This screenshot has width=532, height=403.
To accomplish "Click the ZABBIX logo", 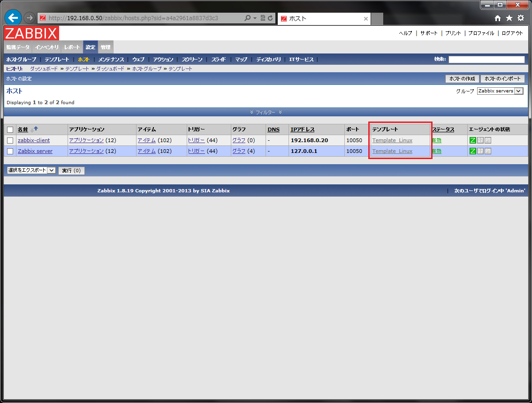I will tap(31, 33).
